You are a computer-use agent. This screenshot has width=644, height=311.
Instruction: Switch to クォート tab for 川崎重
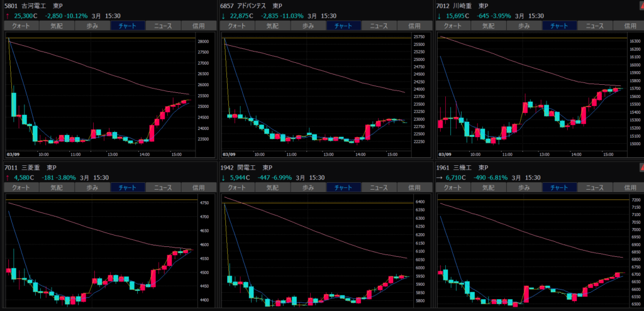tap(452, 26)
